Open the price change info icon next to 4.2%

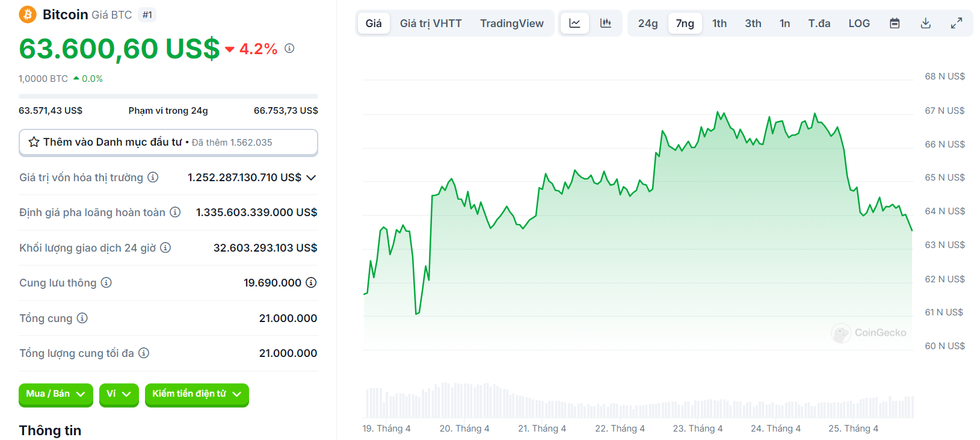[x=289, y=48]
